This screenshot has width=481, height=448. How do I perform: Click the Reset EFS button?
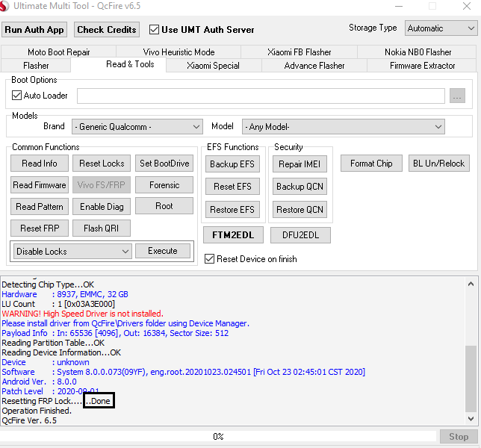coord(232,187)
